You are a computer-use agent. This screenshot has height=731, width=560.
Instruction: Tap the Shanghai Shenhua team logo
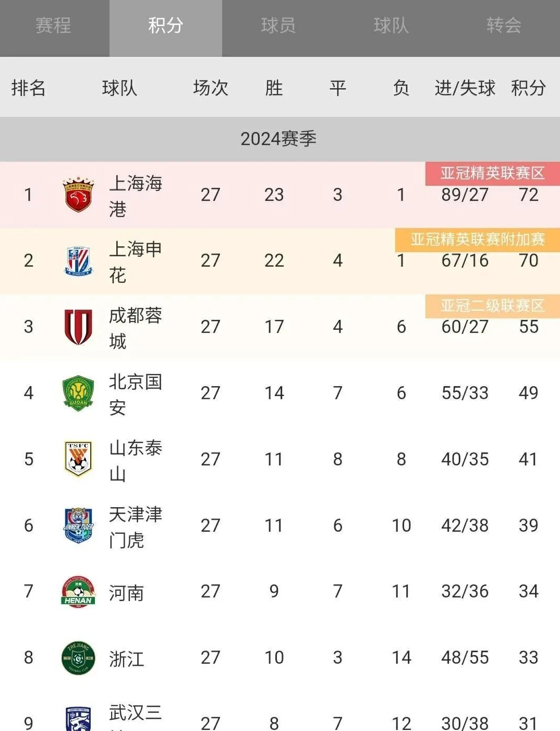(x=78, y=261)
